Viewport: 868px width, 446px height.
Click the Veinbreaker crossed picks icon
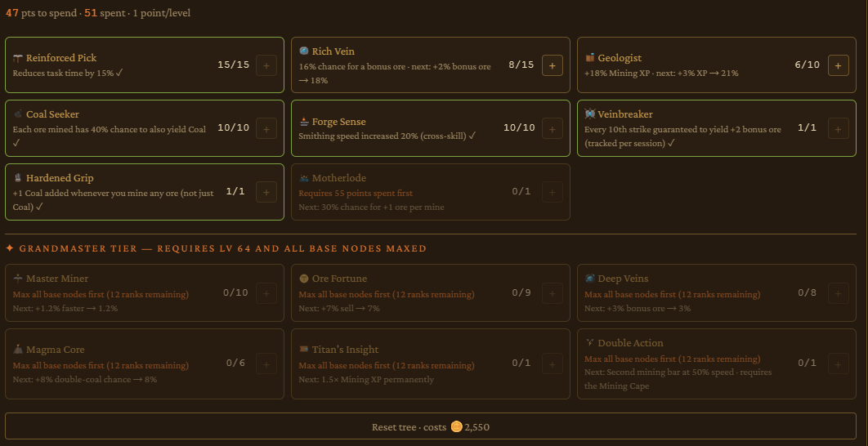pos(589,114)
